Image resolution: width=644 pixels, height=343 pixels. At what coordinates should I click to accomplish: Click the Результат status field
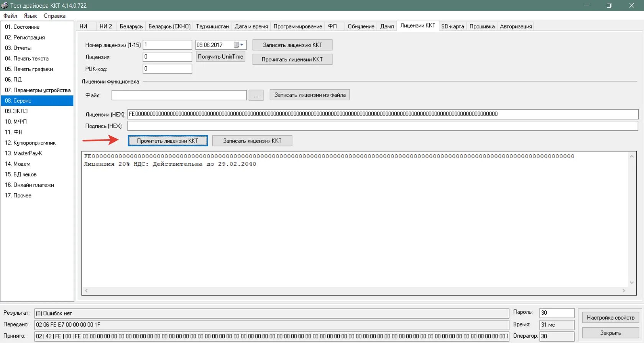pyautogui.click(x=272, y=313)
